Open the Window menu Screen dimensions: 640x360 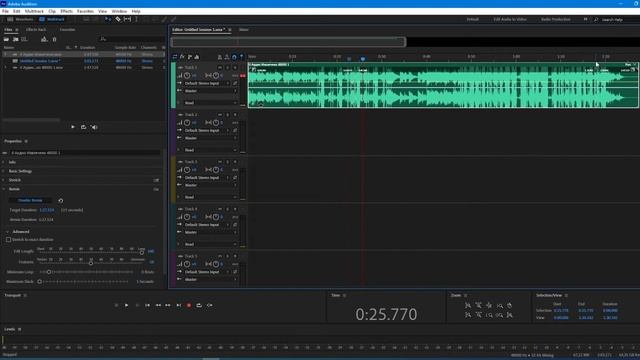pos(119,11)
